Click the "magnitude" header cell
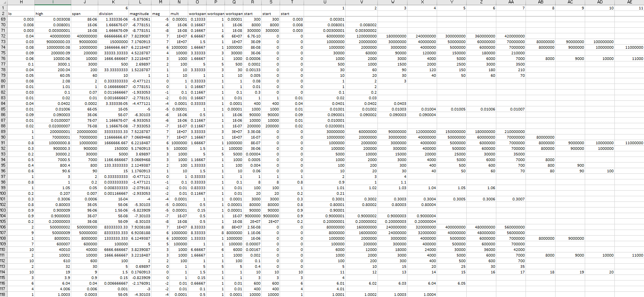The height and width of the screenshot is (297, 644). click(139, 13)
